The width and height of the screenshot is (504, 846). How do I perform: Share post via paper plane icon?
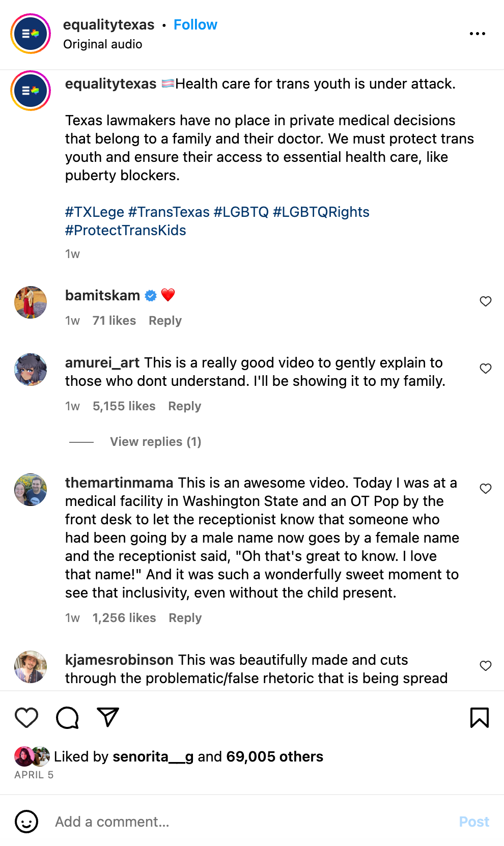click(108, 718)
